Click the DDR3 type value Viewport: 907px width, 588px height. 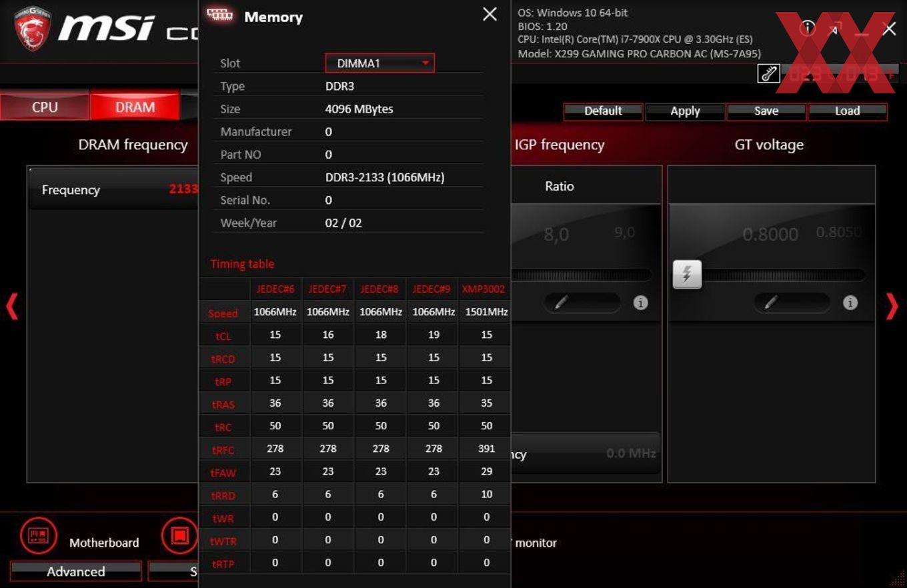pos(339,86)
